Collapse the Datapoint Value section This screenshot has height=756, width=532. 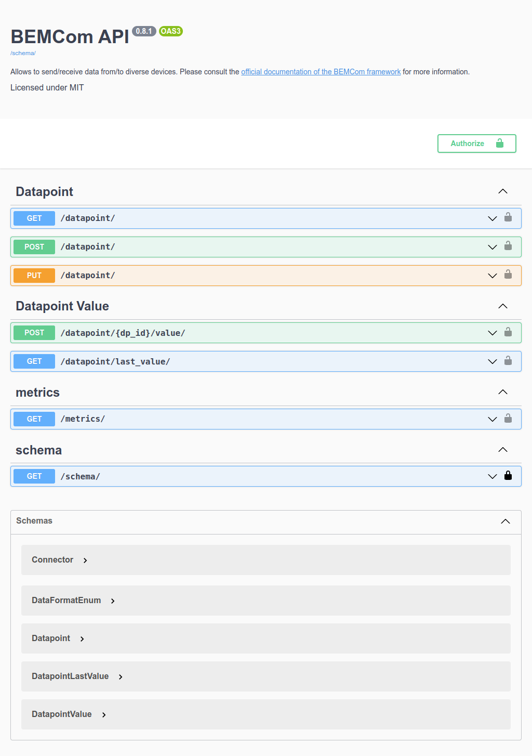503,306
